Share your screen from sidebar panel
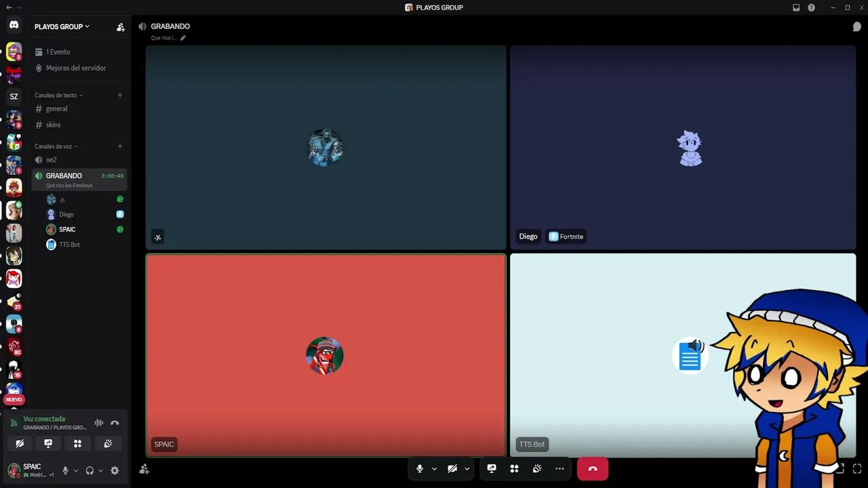The height and width of the screenshot is (488, 868). point(48,444)
